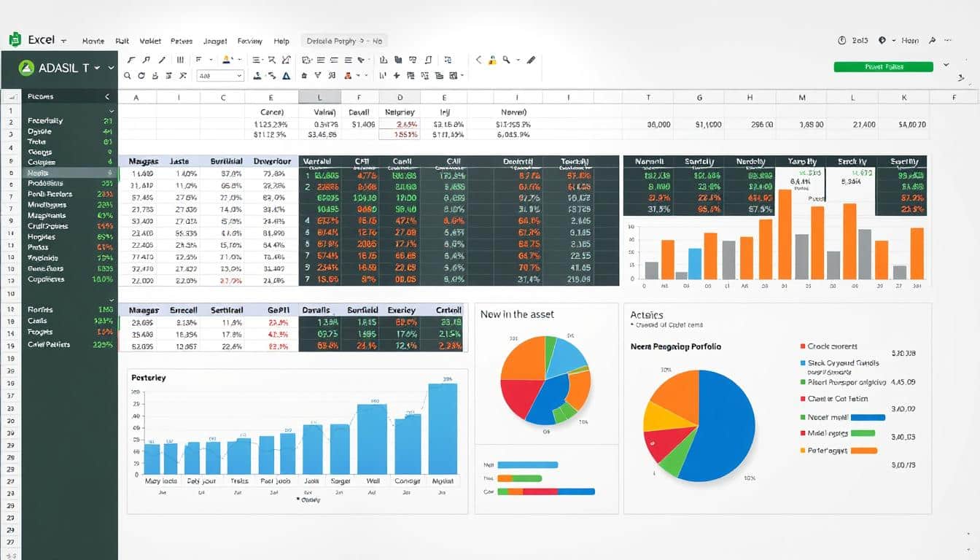
Task: Click the font color icon with yellow underline
Action: point(227,60)
